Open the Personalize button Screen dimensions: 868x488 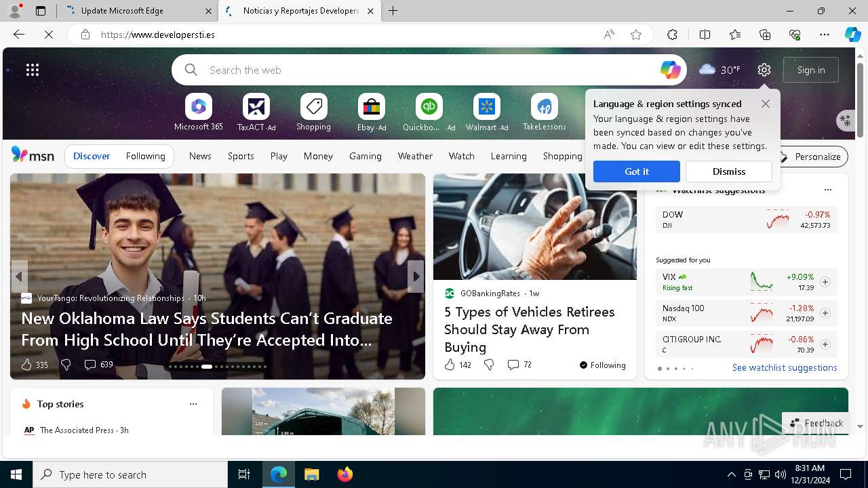click(x=810, y=157)
